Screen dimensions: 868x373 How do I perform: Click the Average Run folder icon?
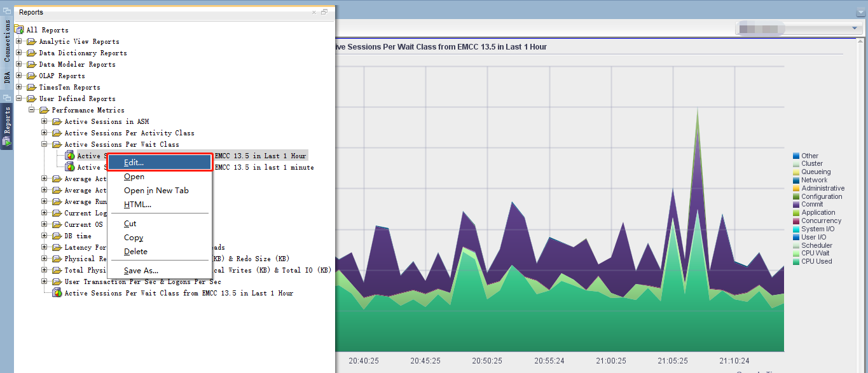coord(57,201)
